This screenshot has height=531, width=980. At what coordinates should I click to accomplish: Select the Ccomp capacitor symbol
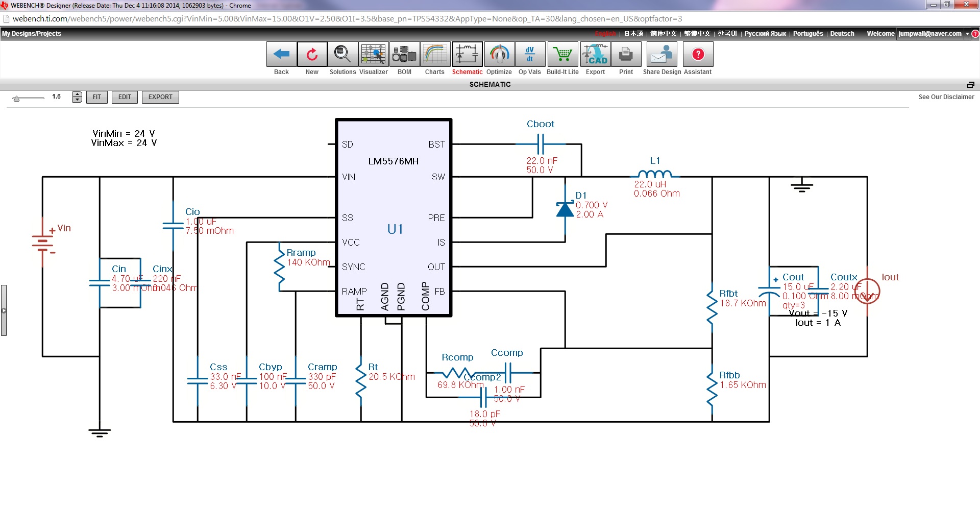pos(508,373)
